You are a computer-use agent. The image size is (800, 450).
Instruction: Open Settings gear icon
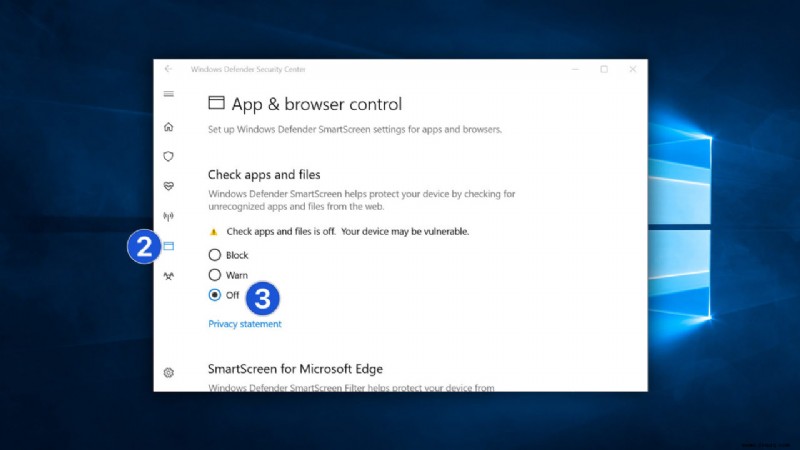click(x=168, y=372)
